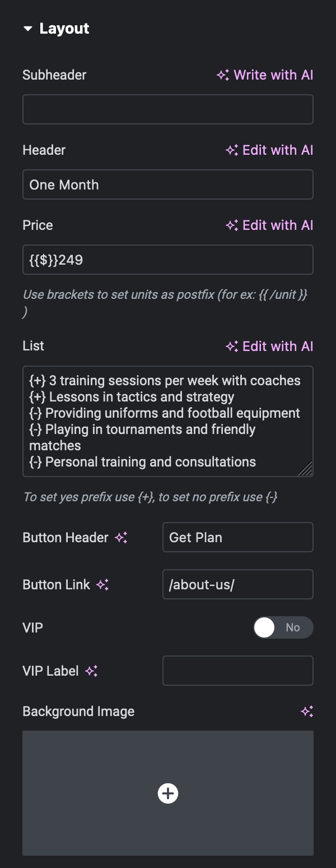336x868 pixels.
Task: Toggle the VIP switch on
Action: (x=283, y=628)
